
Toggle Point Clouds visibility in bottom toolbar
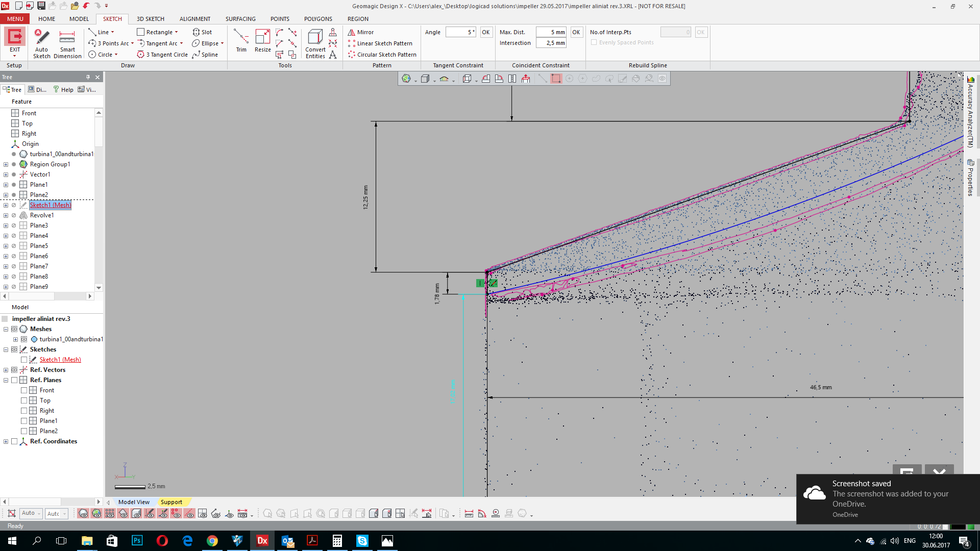click(110, 514)
